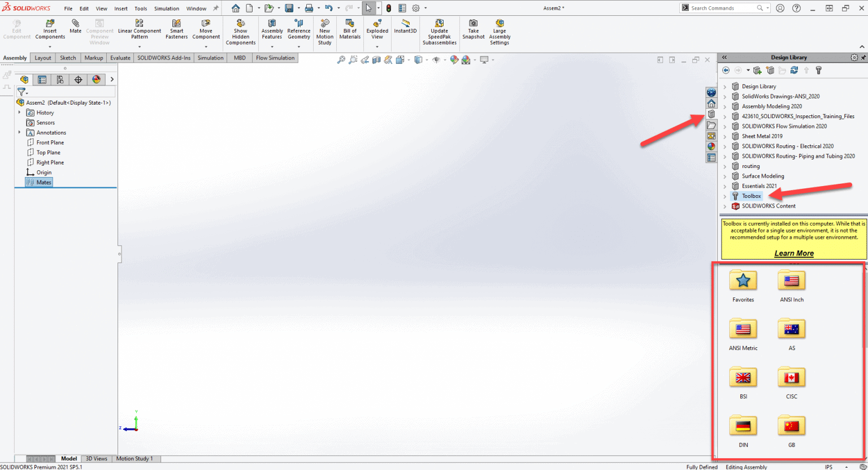Expand the Toolbox node in Design Library

(725, 196)
